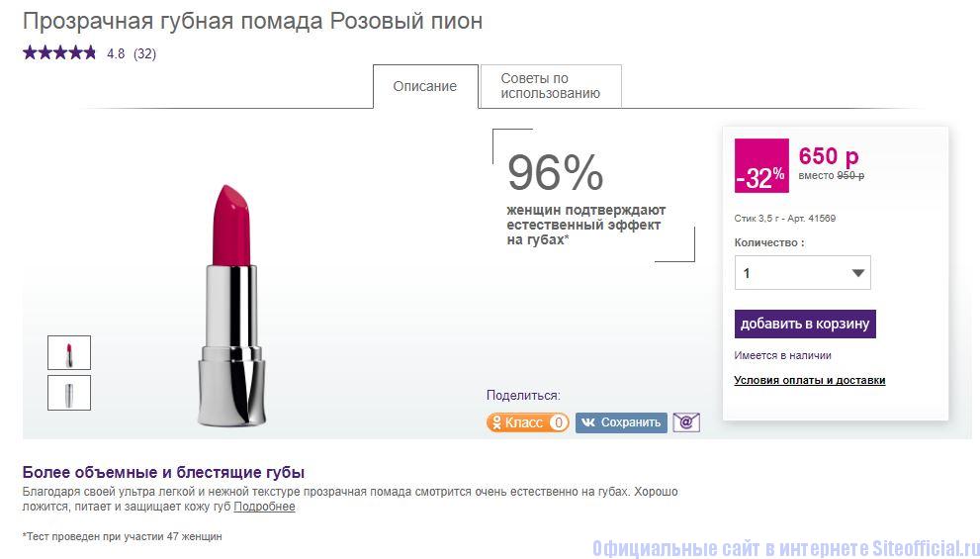Viewport: 980px width, 559px height.
Task: Click the purple star rating icons
Action: point(59,52)
